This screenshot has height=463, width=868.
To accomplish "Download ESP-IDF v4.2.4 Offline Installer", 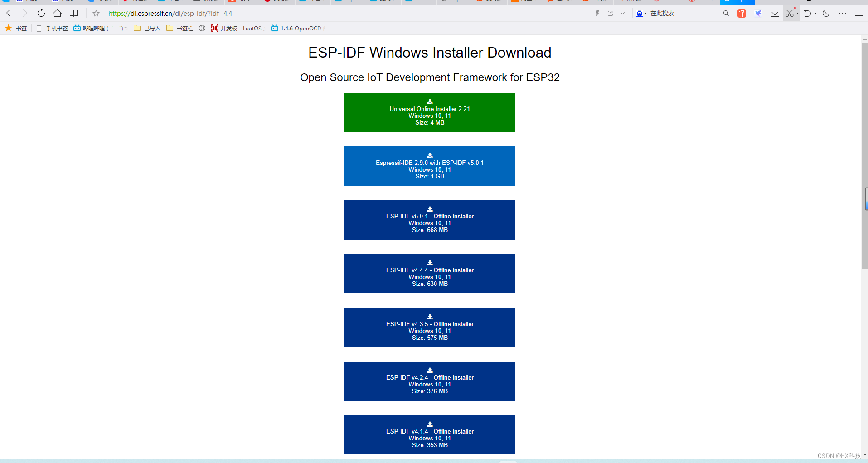I will pyautogui.click(x=430, y=381).
